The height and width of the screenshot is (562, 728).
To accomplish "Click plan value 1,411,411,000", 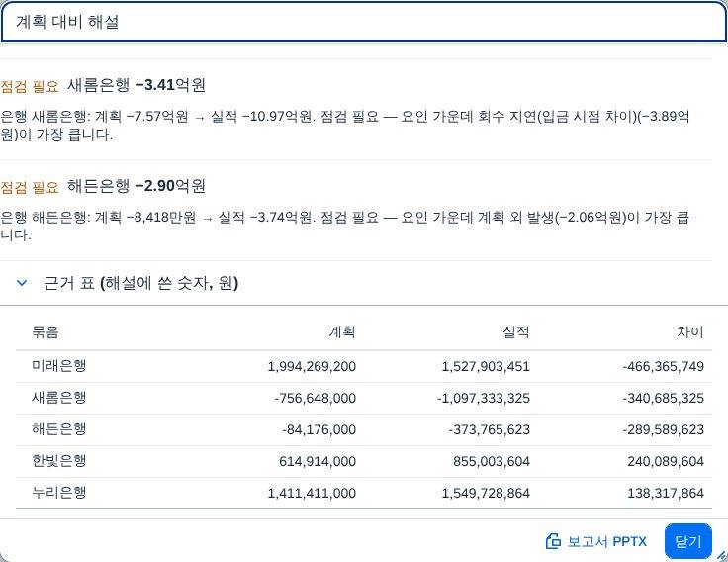I will pyautogui.click(x=312, y=493).
